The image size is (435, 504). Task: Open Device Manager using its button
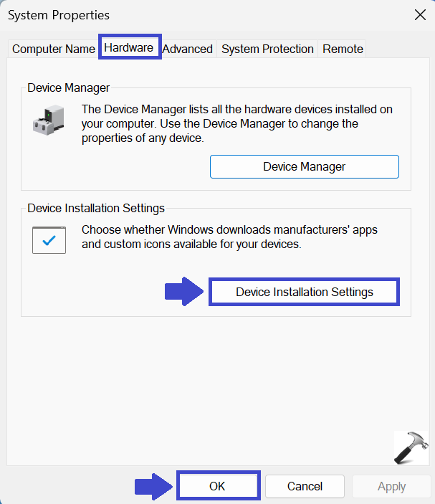point(304,166)
